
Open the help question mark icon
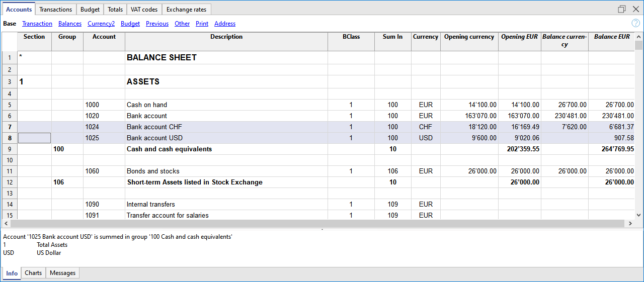(635, 23)
